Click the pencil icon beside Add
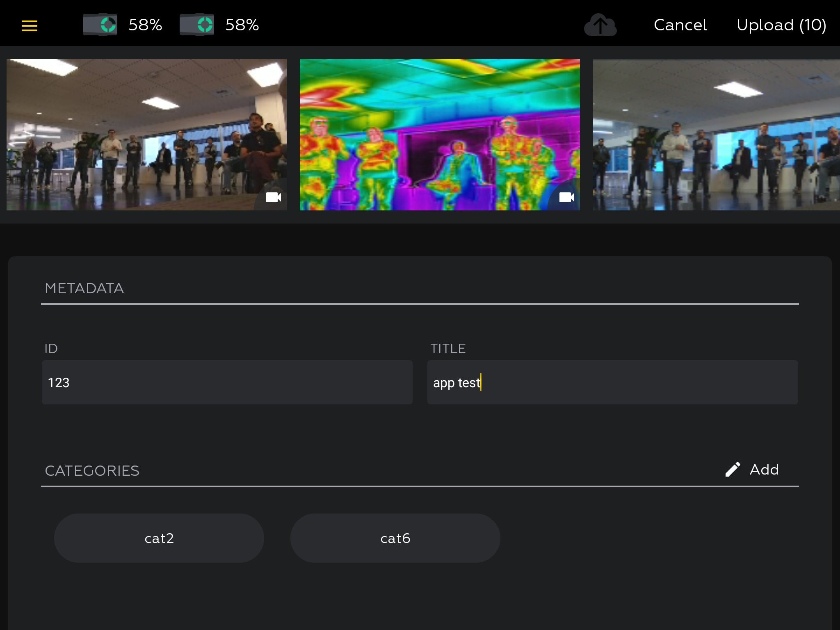The height and width of the screenshot is (630, 840). 733,470
